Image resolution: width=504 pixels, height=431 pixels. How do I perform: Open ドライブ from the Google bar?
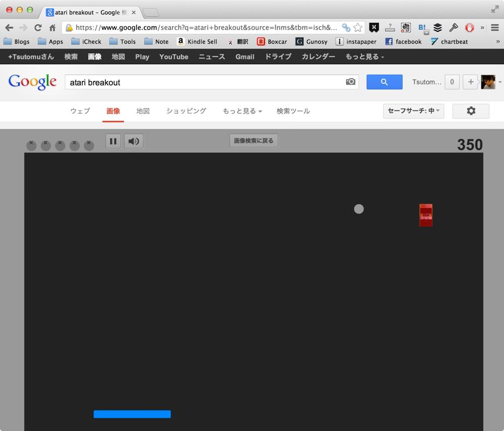click(278, 57)
